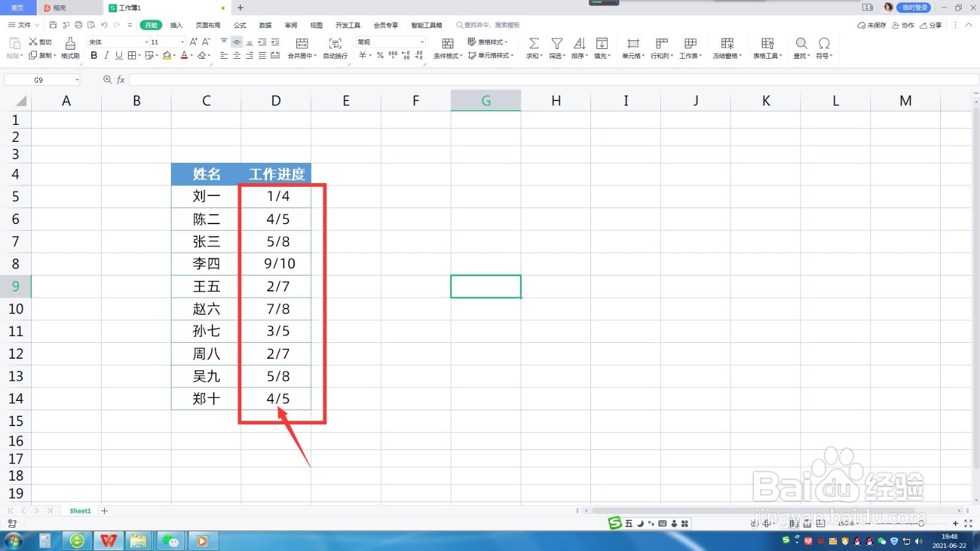Open the File (文件) menu dropdown

pos(24,25)
